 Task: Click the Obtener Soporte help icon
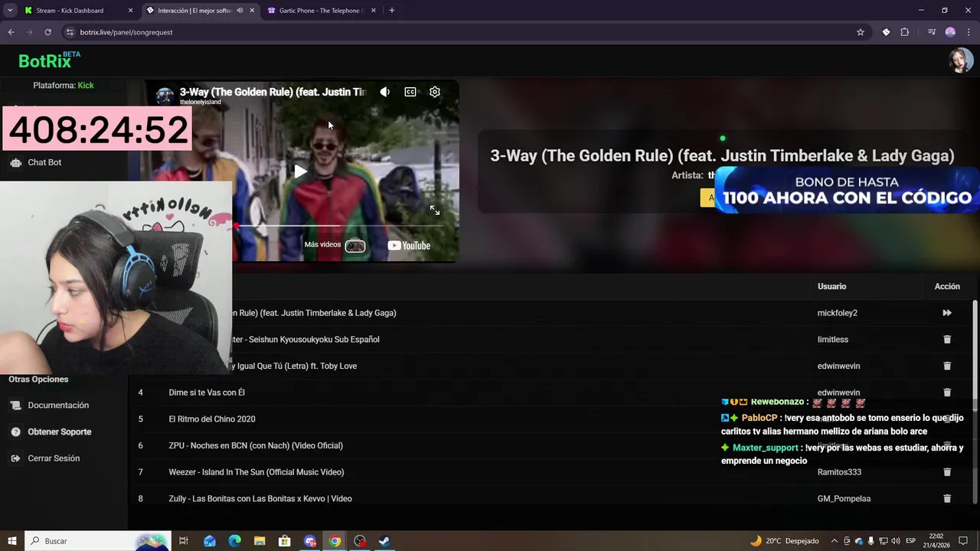click(15, 432)
